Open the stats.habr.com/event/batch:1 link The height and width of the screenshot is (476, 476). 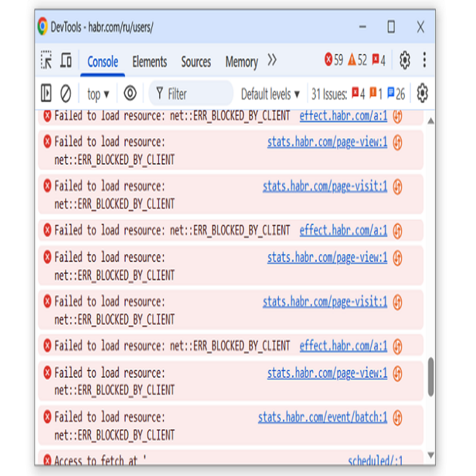(x=322, y=417)
